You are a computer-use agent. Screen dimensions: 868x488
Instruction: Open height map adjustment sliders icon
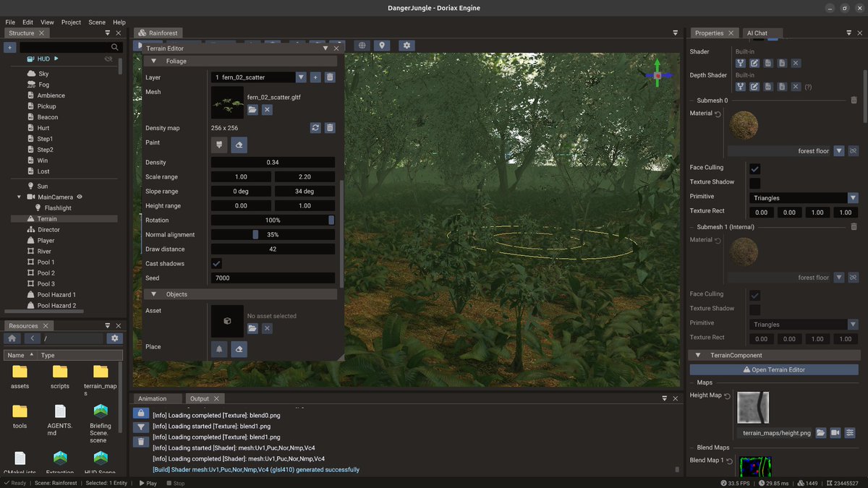[x=850, y=433]
